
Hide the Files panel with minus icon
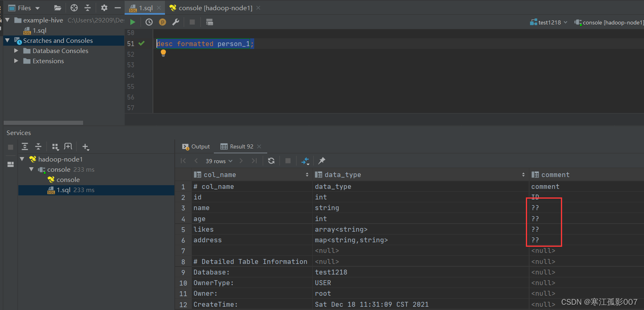coord(118,8)
